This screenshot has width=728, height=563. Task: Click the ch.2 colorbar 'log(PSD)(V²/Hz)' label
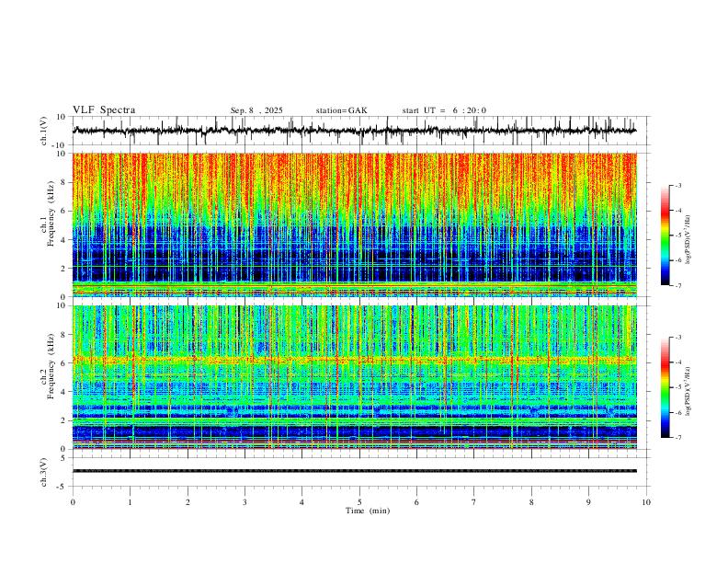tap(688, 391)
